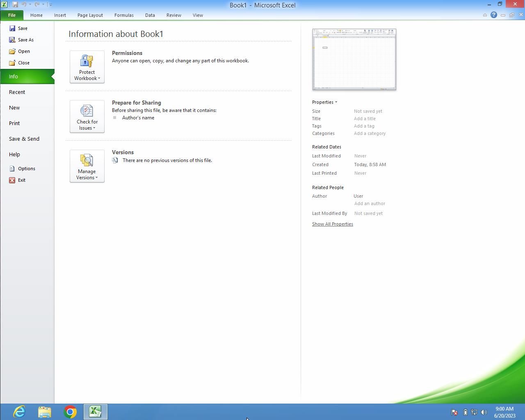This screenshot has width=525, height=420.
Task: Open Excel Options from the sidebar
Action: [26, 169]
